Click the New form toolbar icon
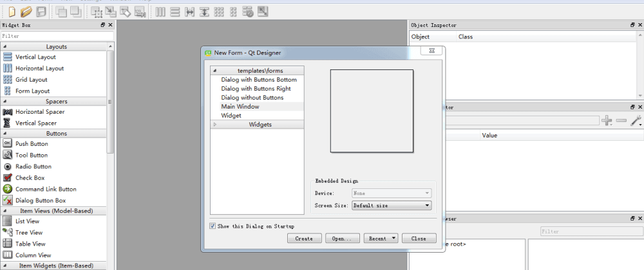The width and height of the screenshot is (644, 270). [x=12, y=12]
